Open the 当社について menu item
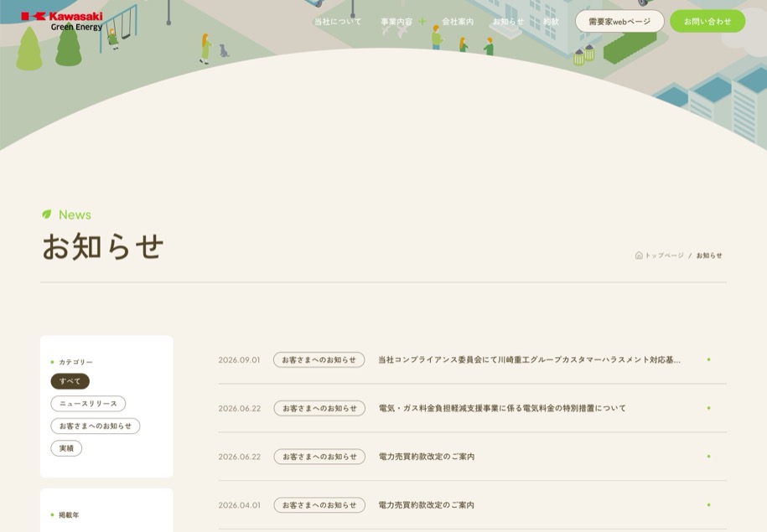 click(338, 22)
